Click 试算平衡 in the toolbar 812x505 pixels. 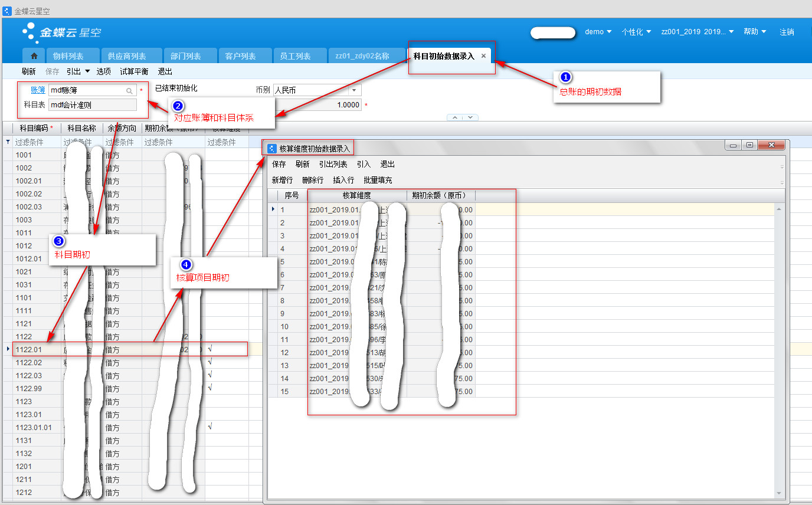tap(134, 71)
